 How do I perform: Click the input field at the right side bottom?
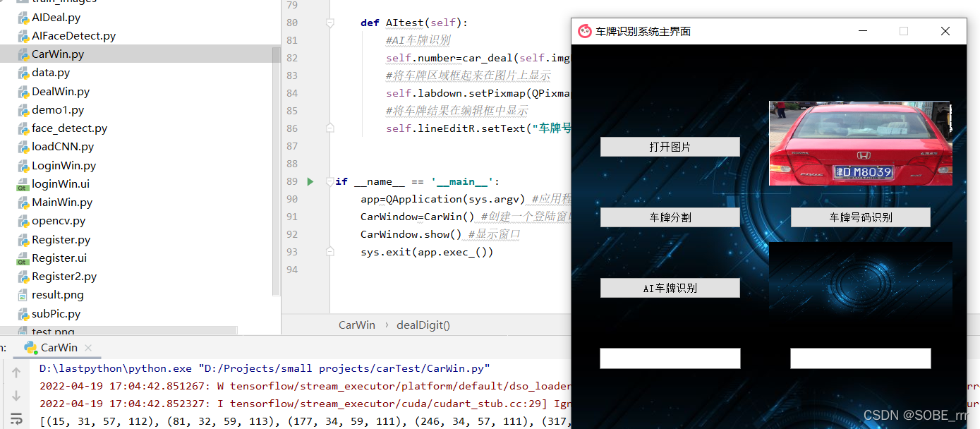(860, 358)
